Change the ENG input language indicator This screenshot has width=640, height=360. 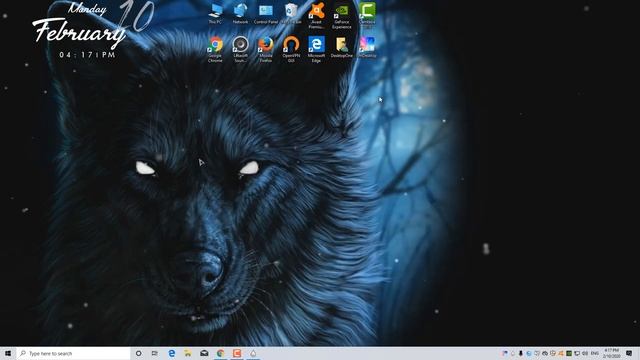point(595,353)
